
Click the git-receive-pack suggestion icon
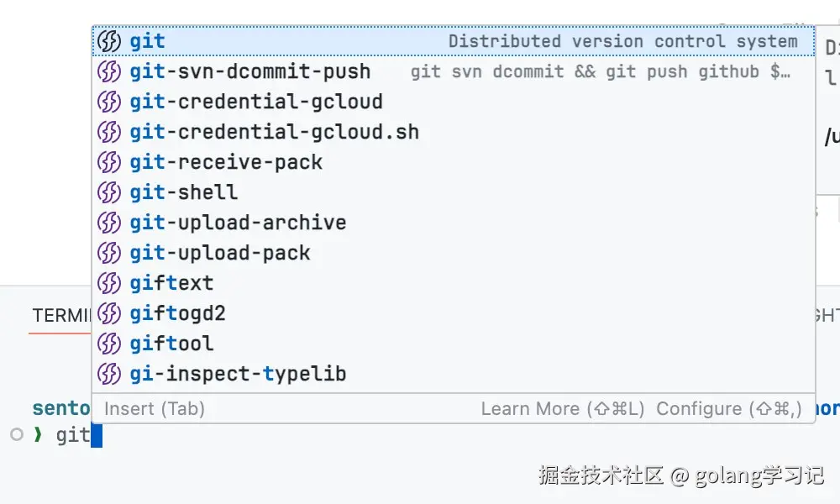point(109,162)
